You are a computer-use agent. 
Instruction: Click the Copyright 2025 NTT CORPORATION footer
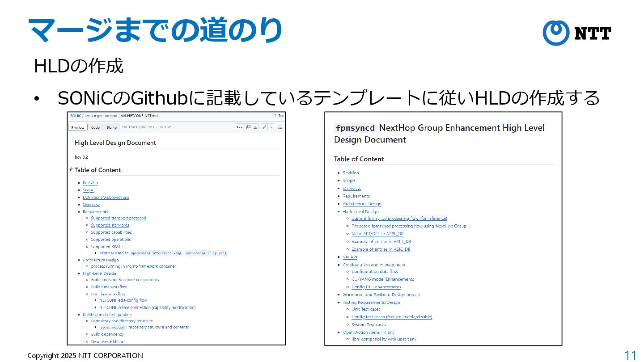click(85, 356)
